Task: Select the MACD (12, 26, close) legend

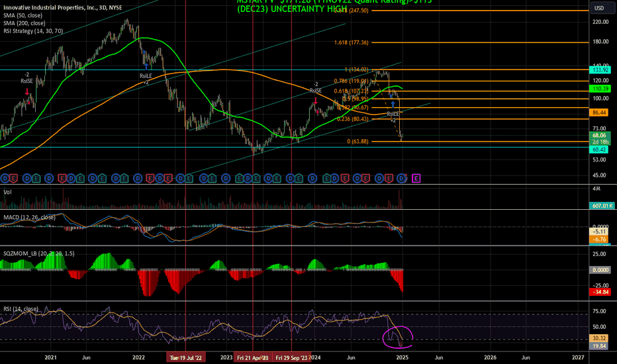Action: (x=30, y=217)
